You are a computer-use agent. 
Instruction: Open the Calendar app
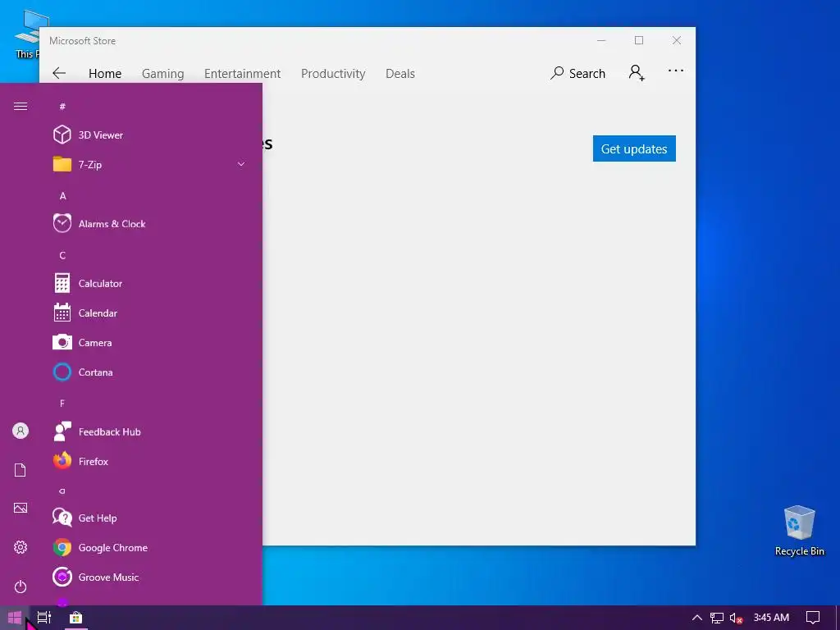[x=150, y=313]
